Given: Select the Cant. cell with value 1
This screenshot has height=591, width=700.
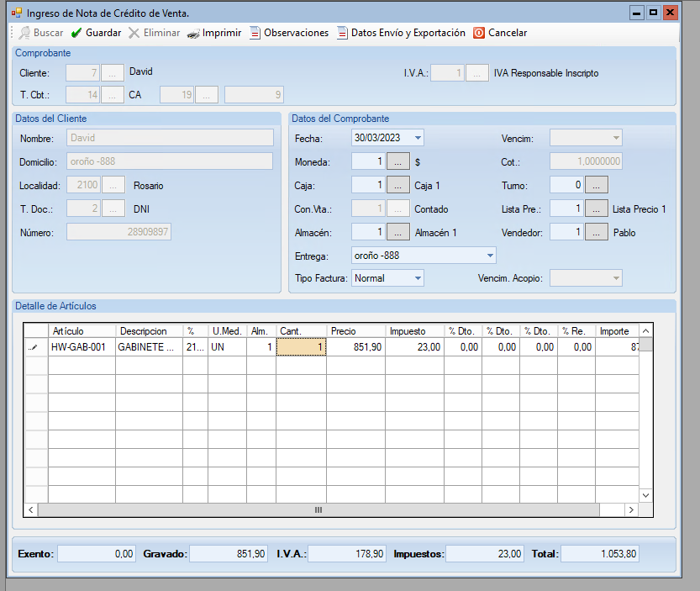Looking at the screenshot, I should click(302, 347).
